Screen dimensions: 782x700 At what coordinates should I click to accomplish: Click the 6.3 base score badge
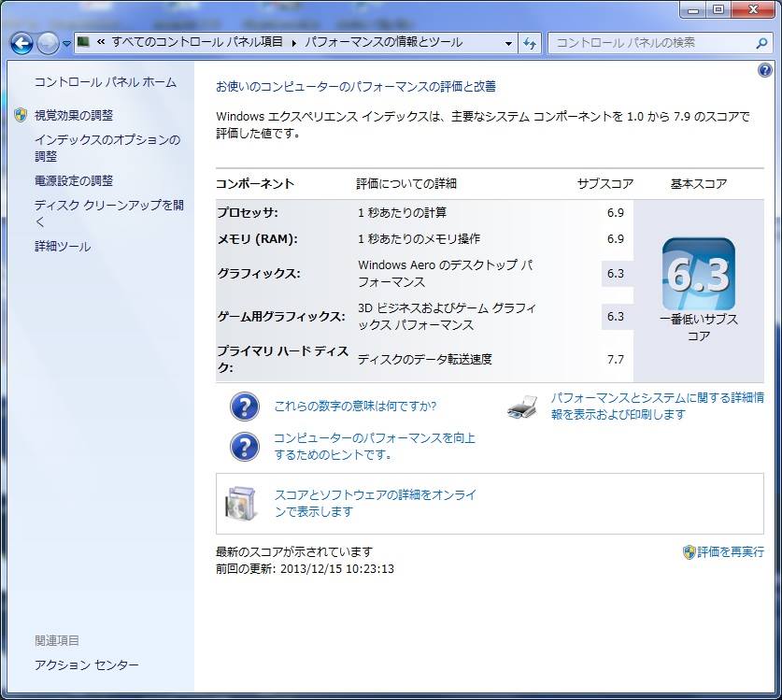698,274
